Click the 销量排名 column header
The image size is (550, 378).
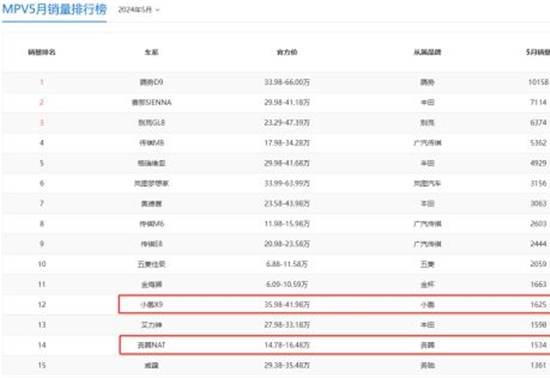[x=42, y=52]
